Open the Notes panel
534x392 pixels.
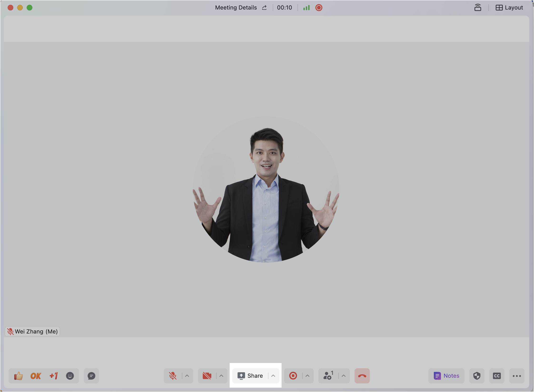[x=446, y=376]
